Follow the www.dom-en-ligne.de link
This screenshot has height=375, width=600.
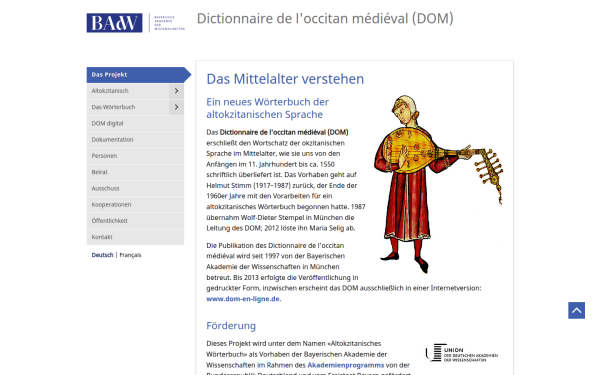tap(243, 299)
